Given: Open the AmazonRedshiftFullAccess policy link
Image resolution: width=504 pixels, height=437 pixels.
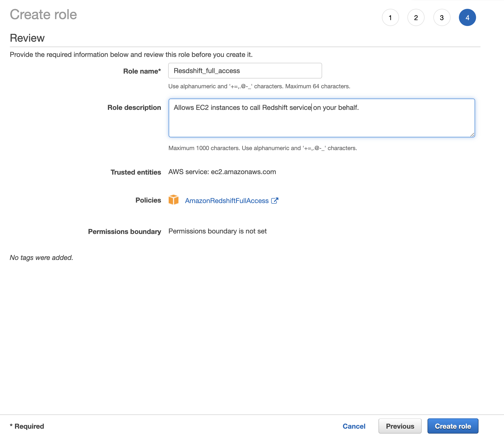Looking at the screenshot, I should click(x=227, y=201).
